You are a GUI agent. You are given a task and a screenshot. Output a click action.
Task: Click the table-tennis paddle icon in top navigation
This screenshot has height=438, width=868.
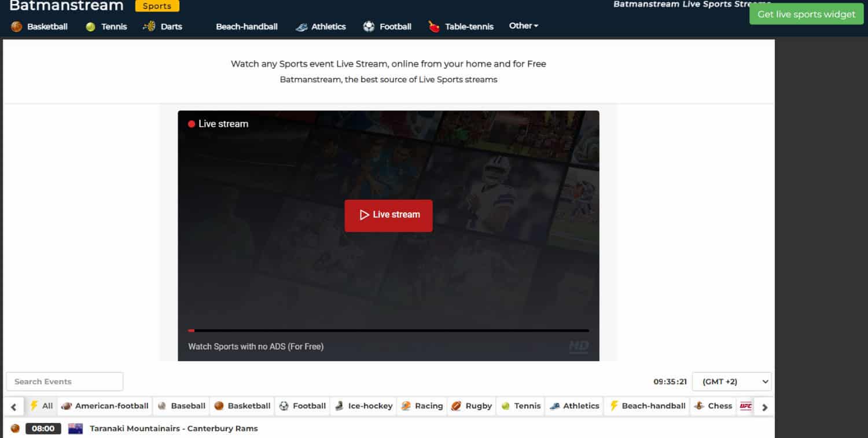(434, 27)
